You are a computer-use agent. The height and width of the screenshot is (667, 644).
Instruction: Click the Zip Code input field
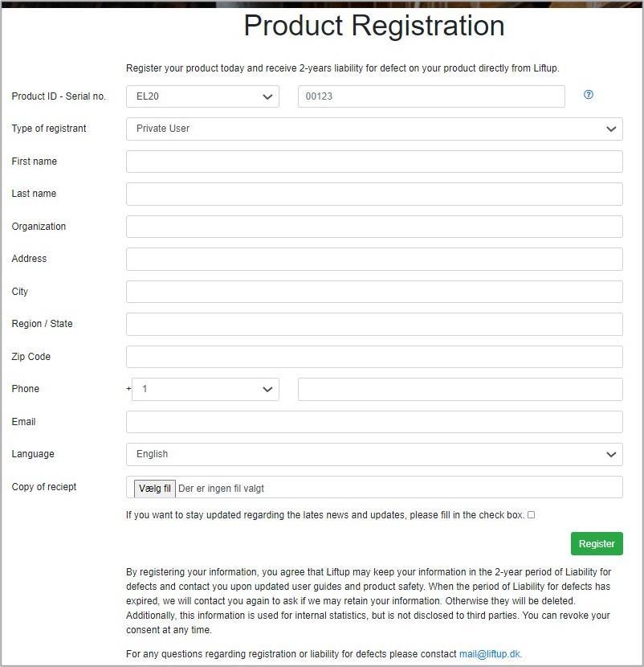pyautogui.click(x=374, y=357)
